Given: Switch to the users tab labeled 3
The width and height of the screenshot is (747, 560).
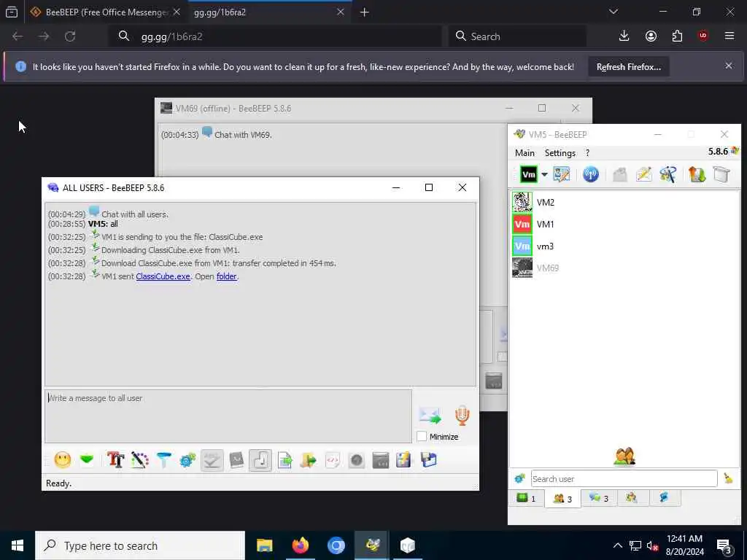Looking at the screenshot, I should pyautogui.click(x=562, y=499).
